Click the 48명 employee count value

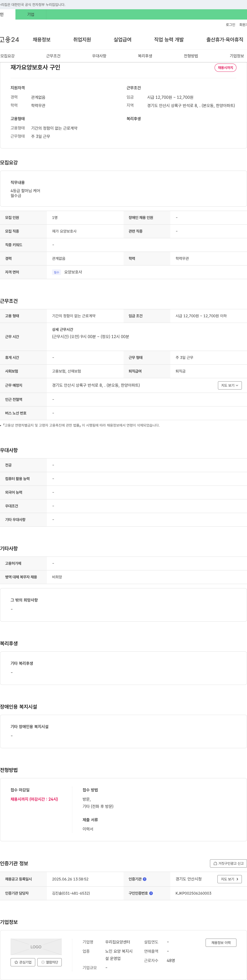(x=171, y=961)
